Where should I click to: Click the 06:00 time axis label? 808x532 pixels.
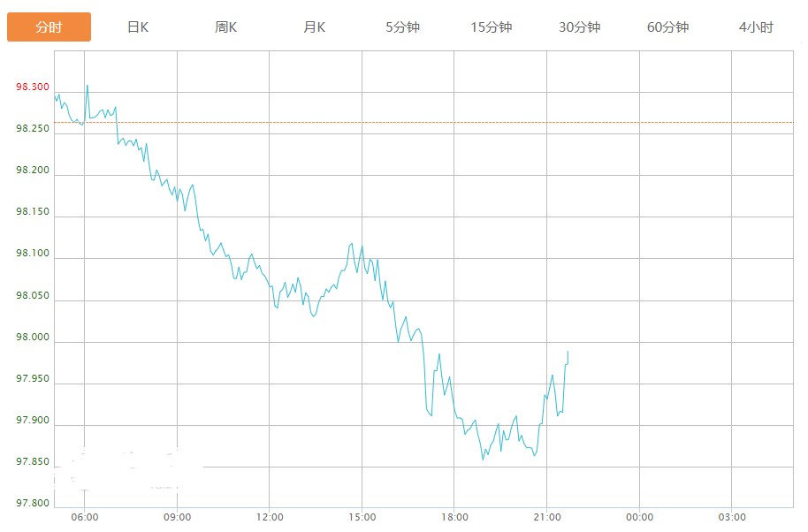coord(85,517)
